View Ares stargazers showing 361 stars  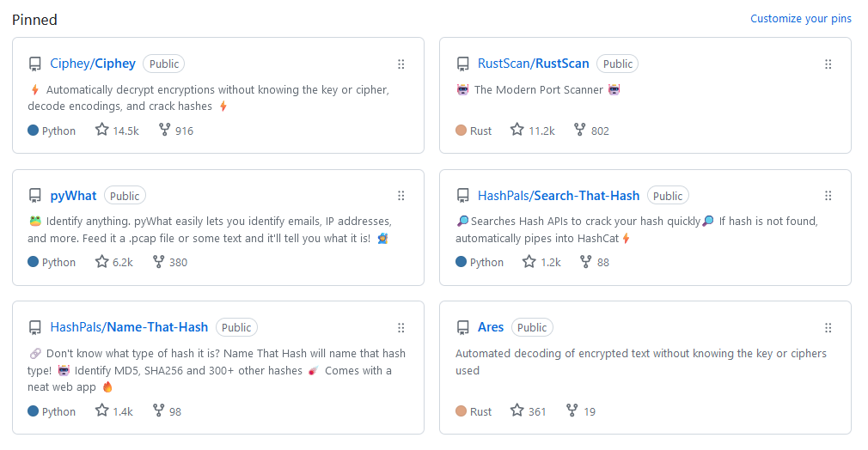529,411
